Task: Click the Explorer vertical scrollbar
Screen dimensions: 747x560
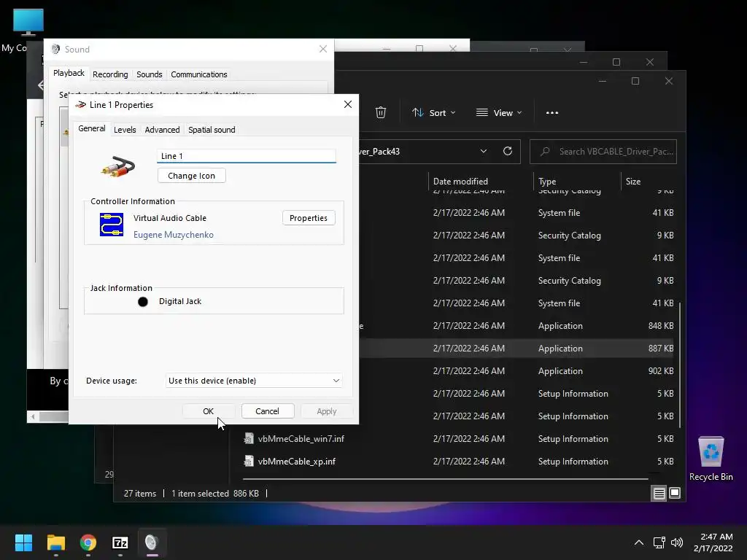Action: click(x=679, y=365)
